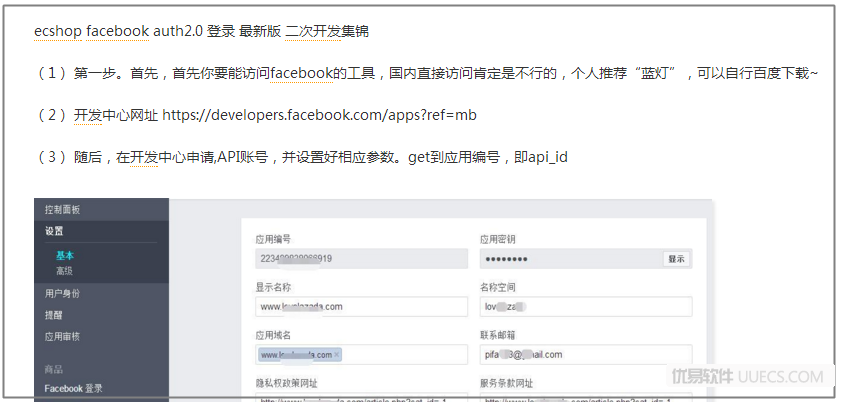Click the title 'ecshop facebook auth2.0 登录'
Screen dimensions: 846x402
(x=135, y=31)
